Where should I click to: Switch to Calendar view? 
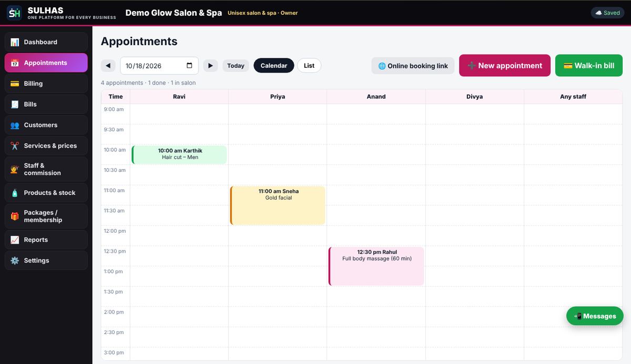coord(274,66)
